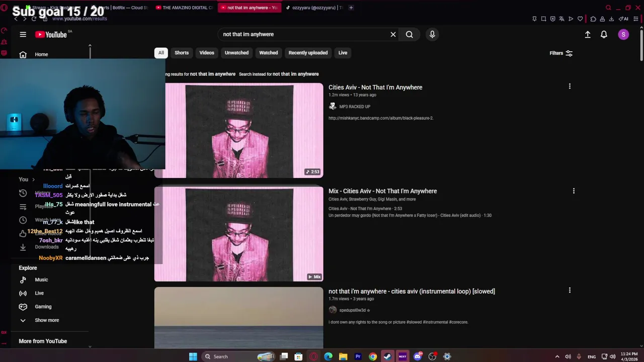Open browser extensions puzzle icon
The height and width of the screenshot is (362, 644).
[593, 19]
